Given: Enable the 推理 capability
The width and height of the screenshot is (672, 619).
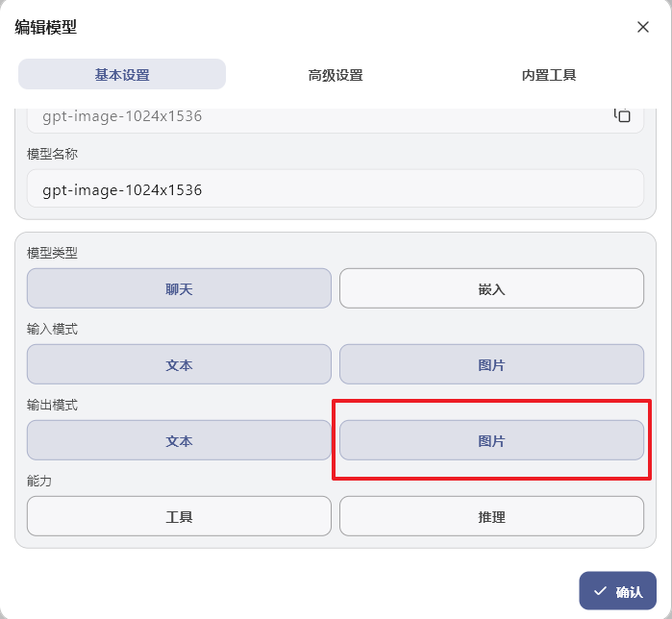Looking at the screenshot, I should [491, 516].
